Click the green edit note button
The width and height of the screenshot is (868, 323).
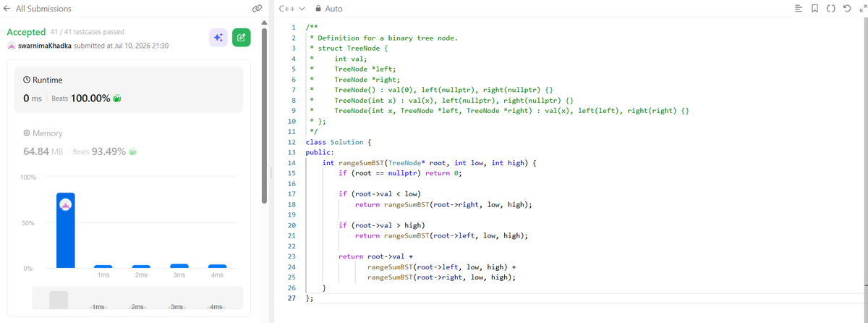pyautogui.click(x=242, y=38)
